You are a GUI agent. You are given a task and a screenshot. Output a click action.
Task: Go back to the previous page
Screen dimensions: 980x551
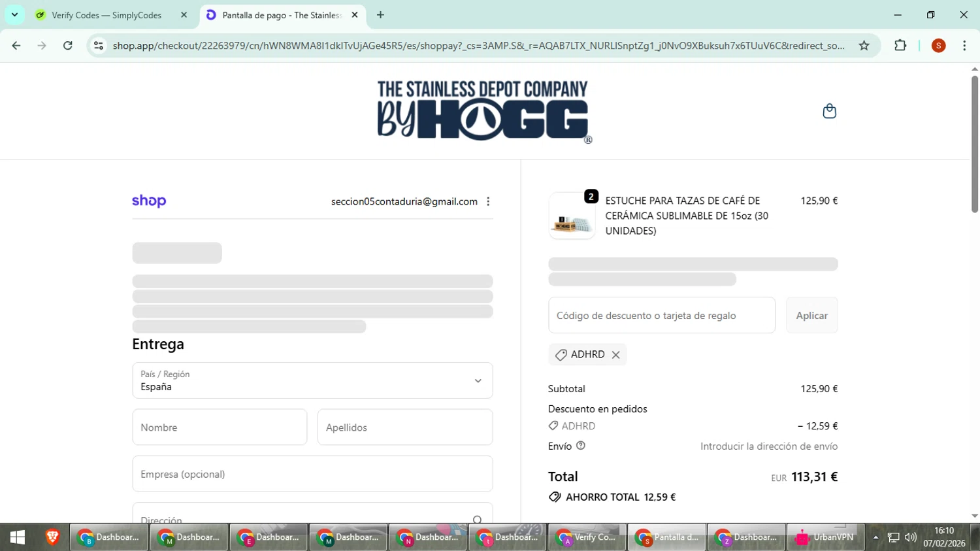[x=16, y=46]
